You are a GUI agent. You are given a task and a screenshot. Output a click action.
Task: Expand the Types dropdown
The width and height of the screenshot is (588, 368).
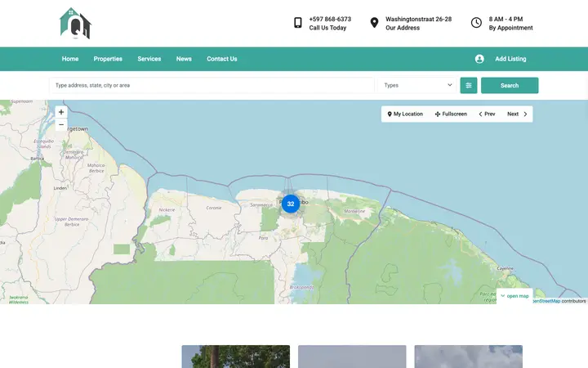coord(417,86)
